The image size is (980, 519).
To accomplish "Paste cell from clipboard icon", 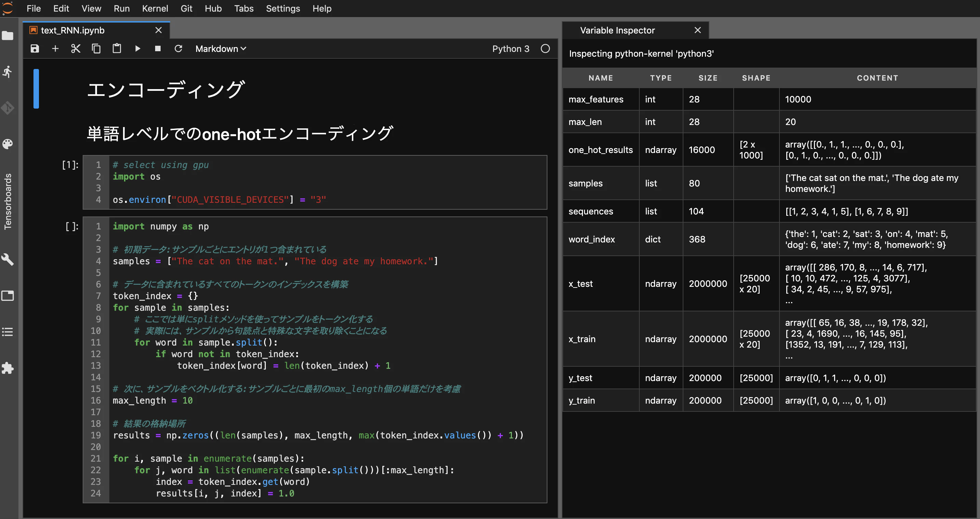I will 117,49.
